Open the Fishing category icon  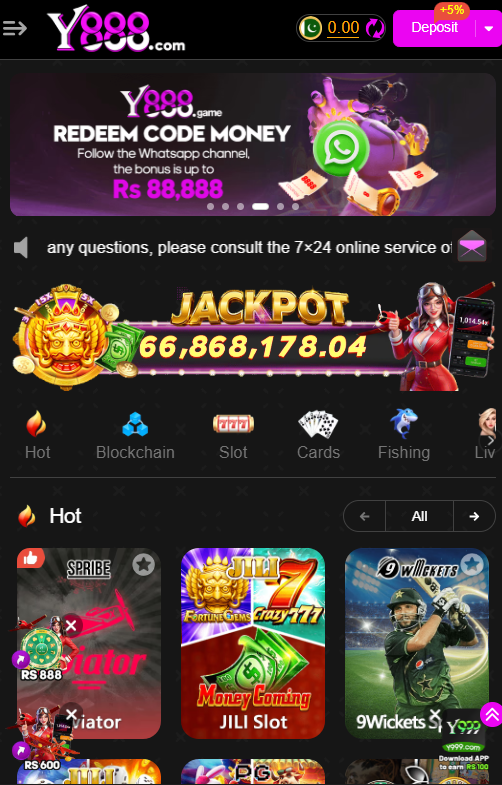tap(403, 424)
